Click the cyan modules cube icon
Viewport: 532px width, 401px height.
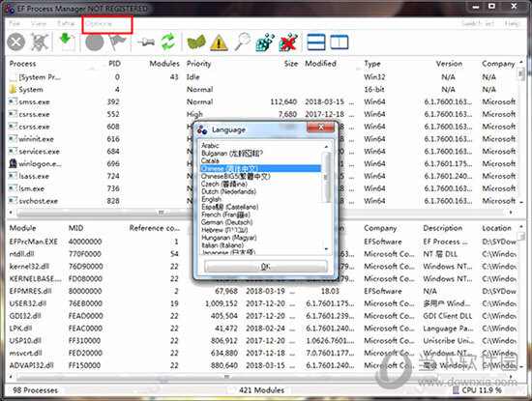point(265,43)
